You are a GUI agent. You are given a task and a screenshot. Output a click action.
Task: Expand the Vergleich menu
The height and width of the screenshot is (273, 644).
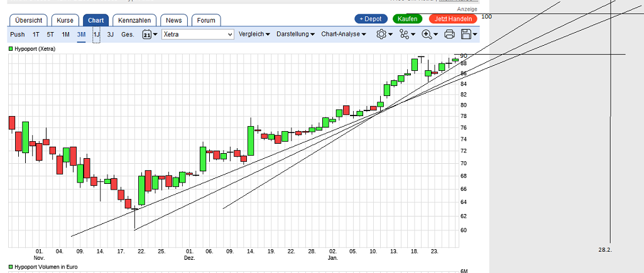pos(254,35)
